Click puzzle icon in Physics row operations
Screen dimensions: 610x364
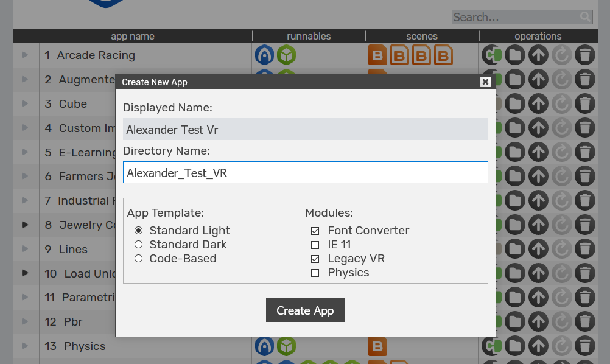(492, 346)
